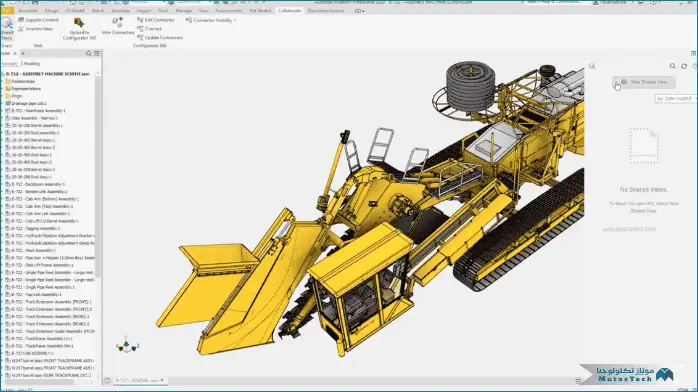This screenshot has height=392, width=698.
Task: Open the model browser hamburger menu
Action: click(x=97, y=53)
